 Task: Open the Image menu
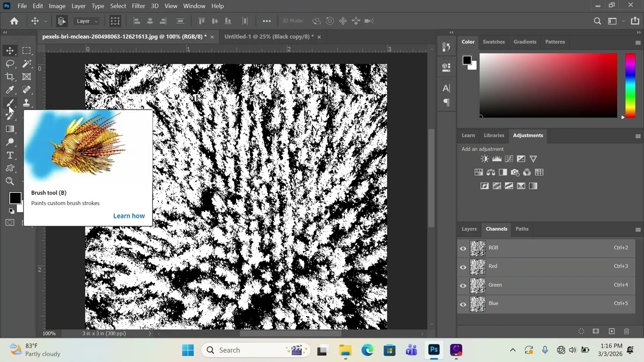(57, 6)
